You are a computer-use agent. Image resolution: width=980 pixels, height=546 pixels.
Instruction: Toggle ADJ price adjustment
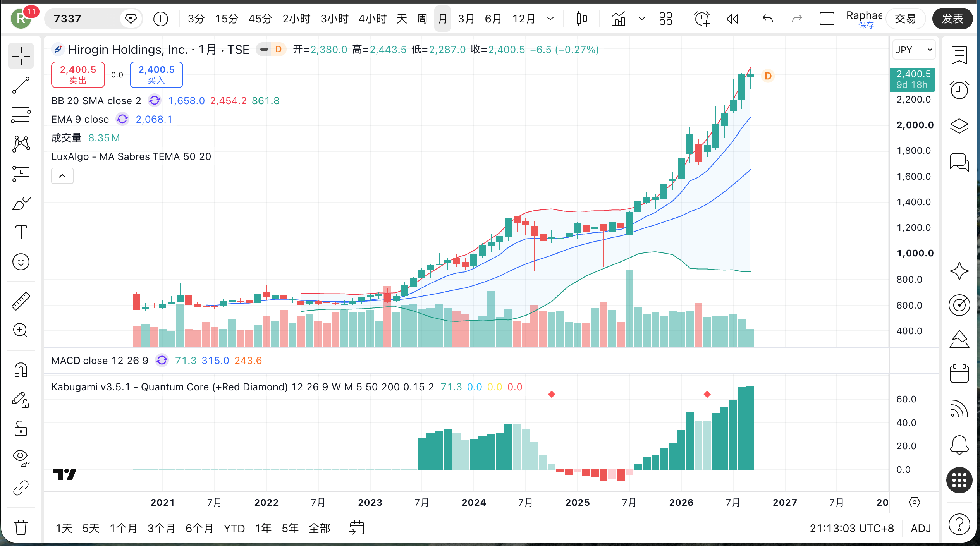(x=921, y=528)
